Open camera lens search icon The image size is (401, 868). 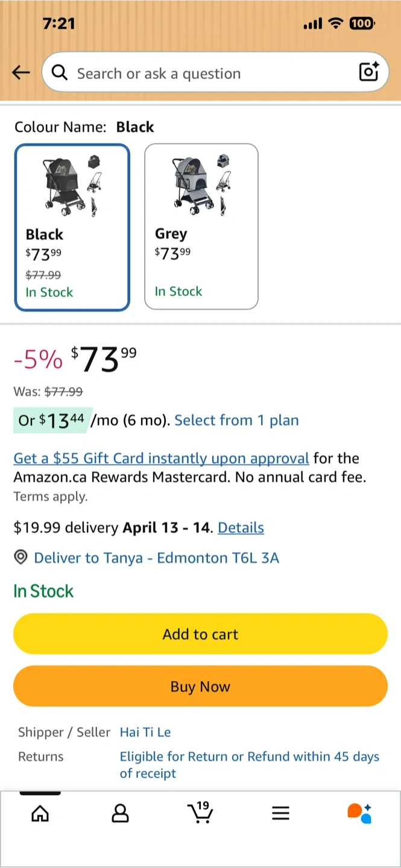pyautogui.click(x=368, y=72)
